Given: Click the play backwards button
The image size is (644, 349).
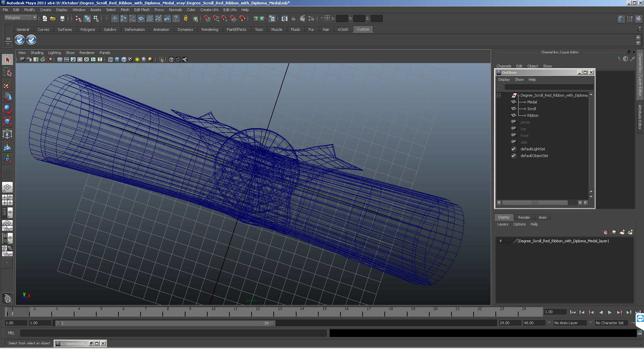Looking at the screenshot, I should point(601,312).
